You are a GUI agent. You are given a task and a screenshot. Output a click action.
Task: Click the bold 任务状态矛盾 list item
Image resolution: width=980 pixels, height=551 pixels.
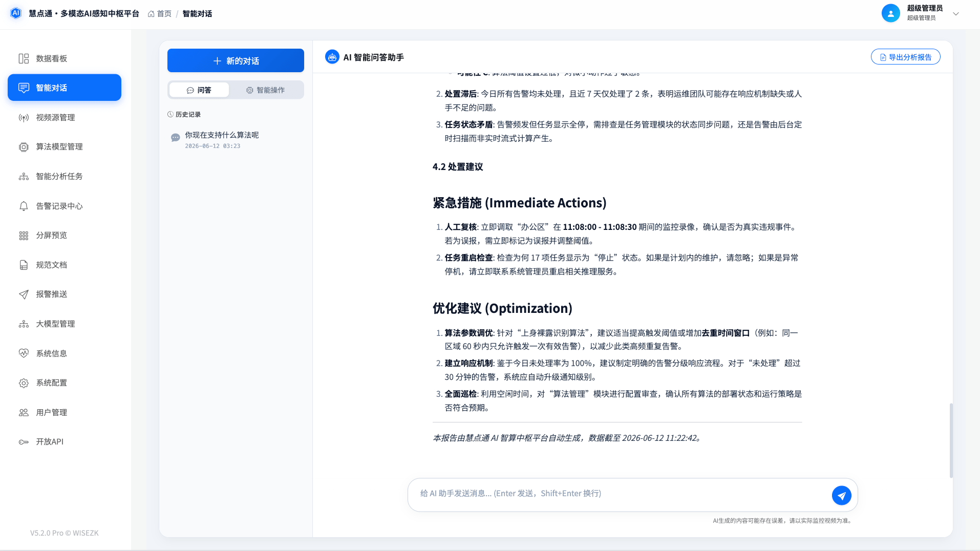[468, 124]
